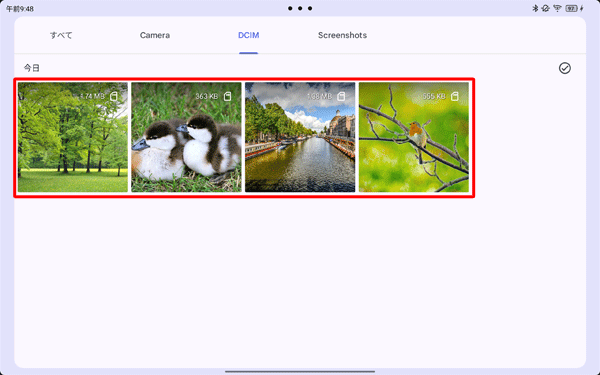Open the Camera tab
Image resolution: width=600 pixels, height=375 pixels.
point(155,35)
